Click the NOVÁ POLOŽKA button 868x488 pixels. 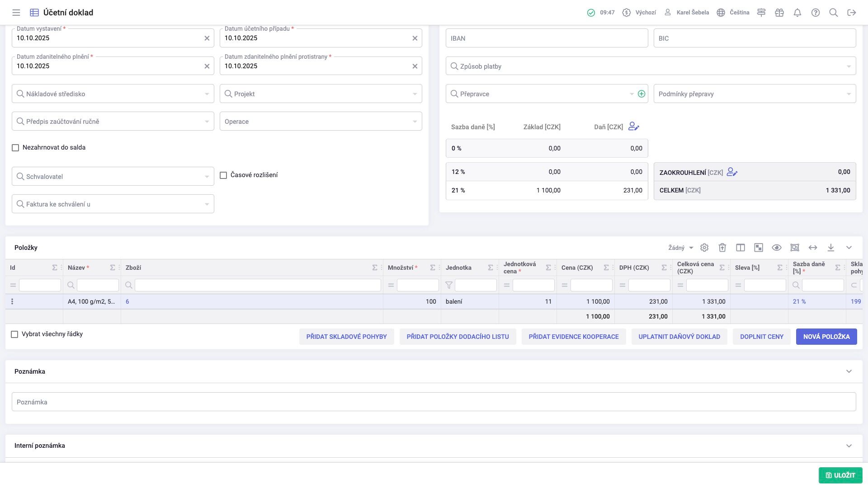click(x=826, y=337)
